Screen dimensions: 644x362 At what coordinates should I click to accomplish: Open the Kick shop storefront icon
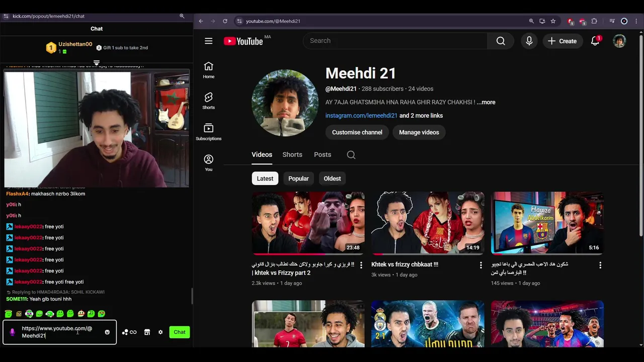[147, 332]
